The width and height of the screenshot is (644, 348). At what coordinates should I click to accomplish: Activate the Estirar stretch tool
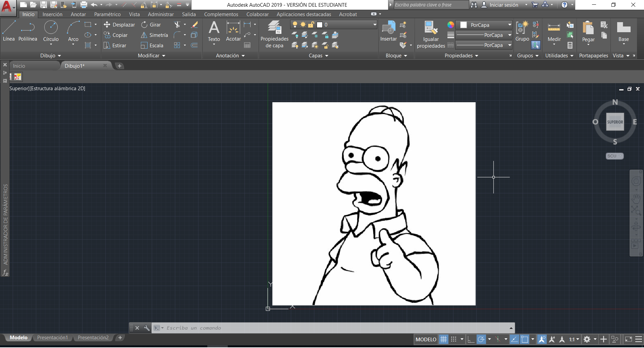point(115,46)
